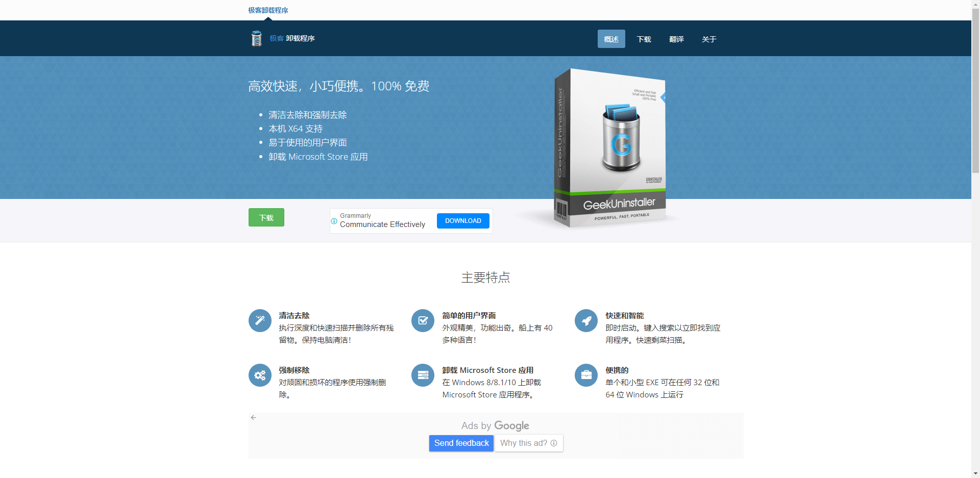Click the Grammarly ad info icon
Screen dimensions: 980x478
(x=334, y=221)
